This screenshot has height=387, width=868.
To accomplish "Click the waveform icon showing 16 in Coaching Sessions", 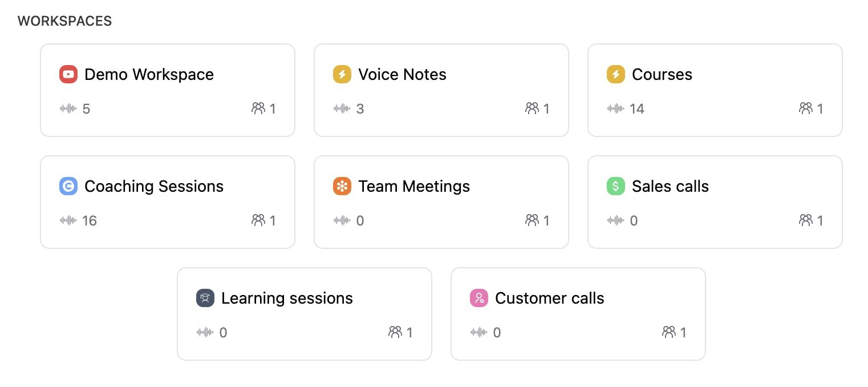I will [67, 221].
